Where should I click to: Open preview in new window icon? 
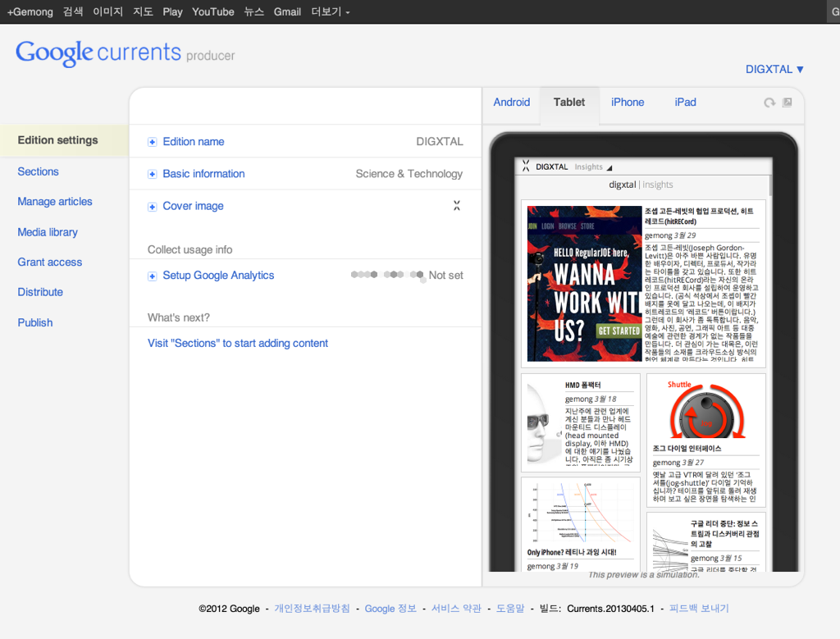point(787,103)
